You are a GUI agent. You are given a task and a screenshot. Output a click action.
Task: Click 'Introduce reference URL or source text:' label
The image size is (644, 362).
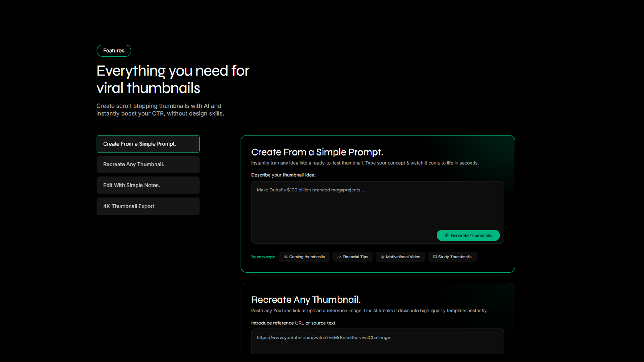294,323
